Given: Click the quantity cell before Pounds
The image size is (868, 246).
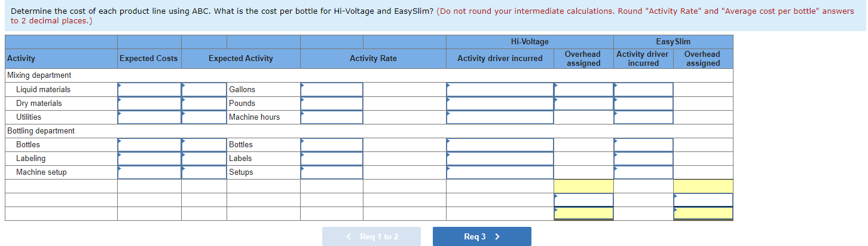Looking at the screenshot, I should 204,103.
